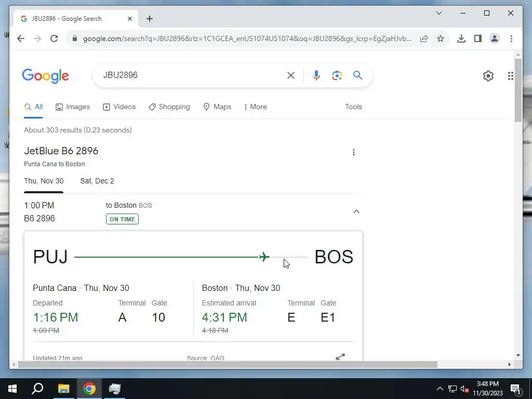Open tab search chevron in title bar

pyautogui.click(x=438, y=13)
